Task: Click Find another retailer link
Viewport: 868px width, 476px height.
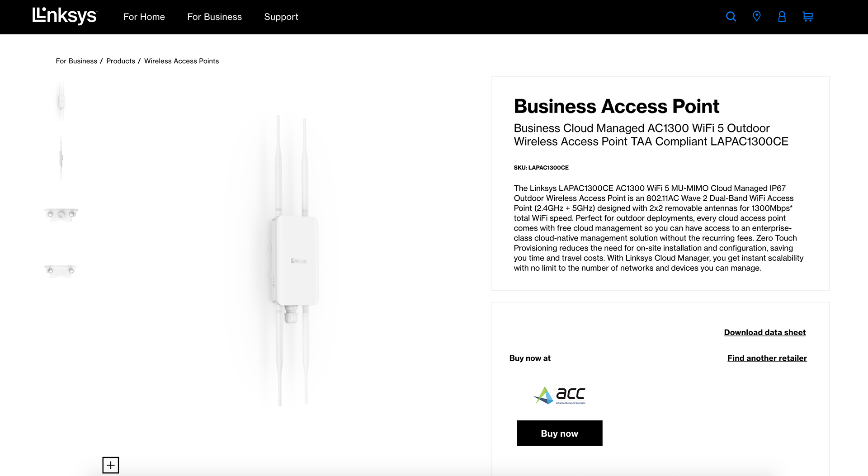Action: pyautogui.click(x=767, y=358)
